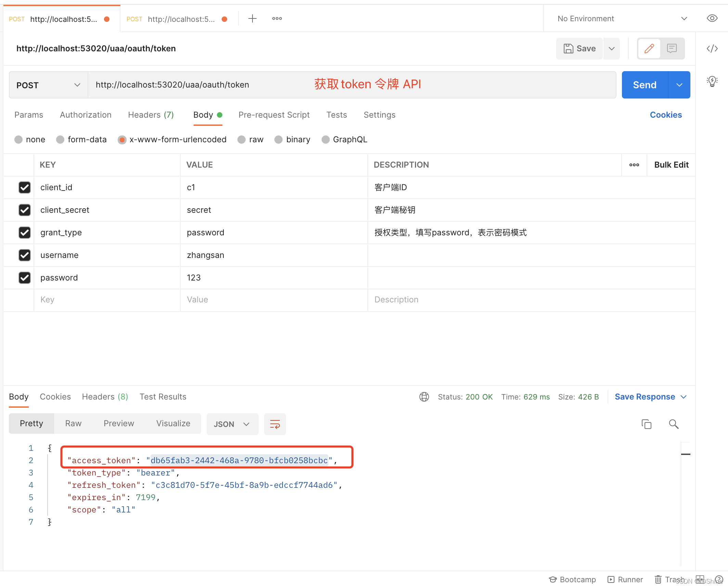
Task: Uncheck the client_secret parameter
Action: click(x=25, y=210)
